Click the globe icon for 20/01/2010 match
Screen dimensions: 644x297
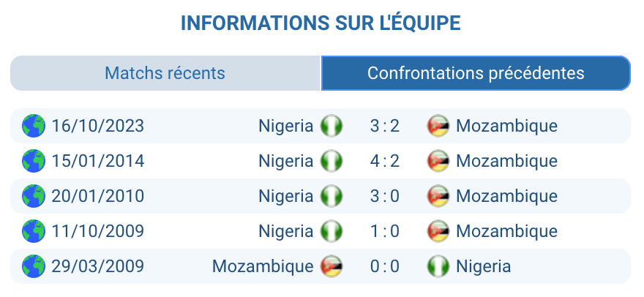(34, 196)
